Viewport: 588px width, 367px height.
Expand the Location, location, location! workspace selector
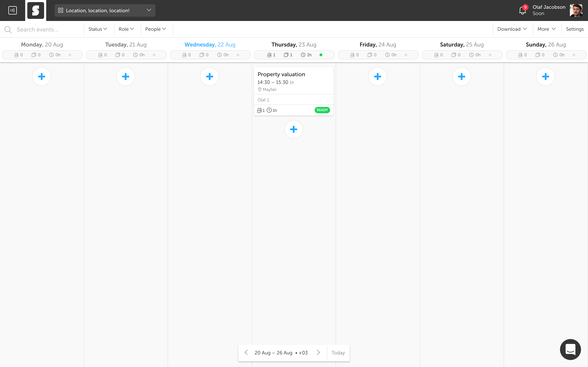(105, 10)
